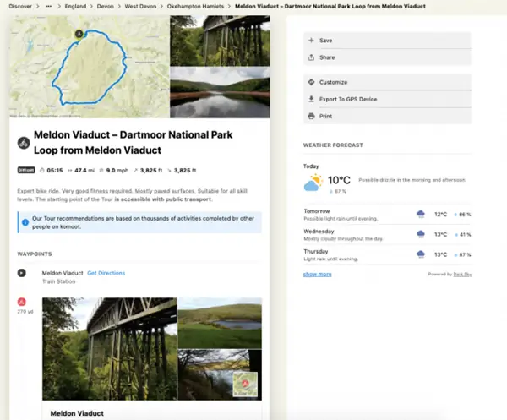Image resolution: width=507 pixels, height=420 pixels.
Task: Save this tour
Action: [x=387, y=40]
